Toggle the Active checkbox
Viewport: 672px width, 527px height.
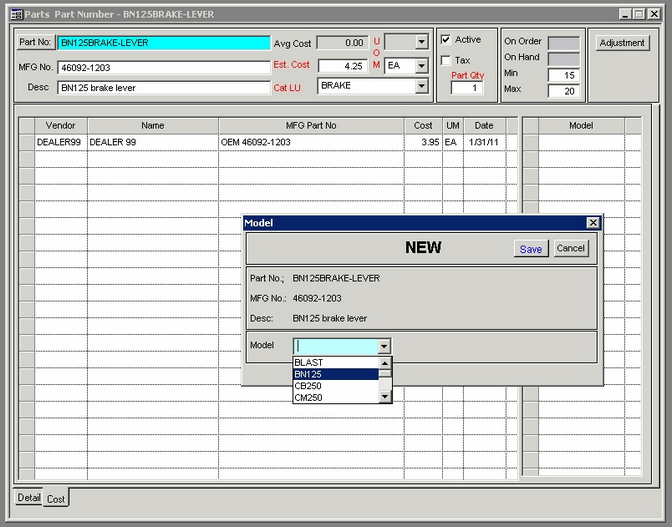[446, 40]
